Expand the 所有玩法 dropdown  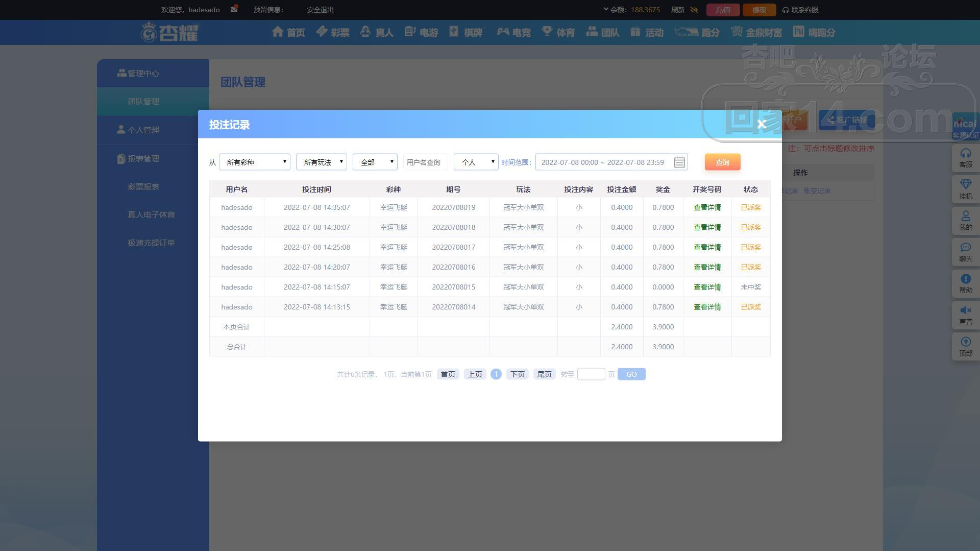point(322,162)
